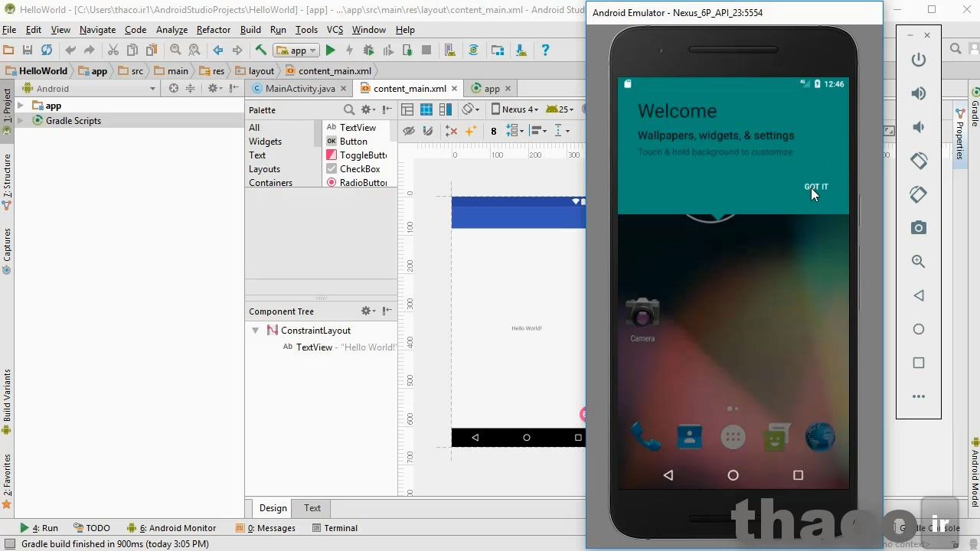
Task: Tap the Phone dialer icon in emulator dock
Action: 645,437
